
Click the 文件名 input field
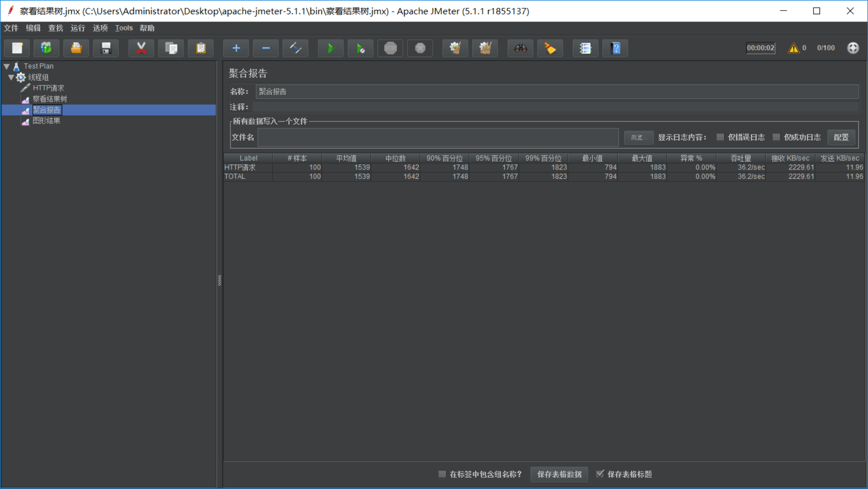438,138
